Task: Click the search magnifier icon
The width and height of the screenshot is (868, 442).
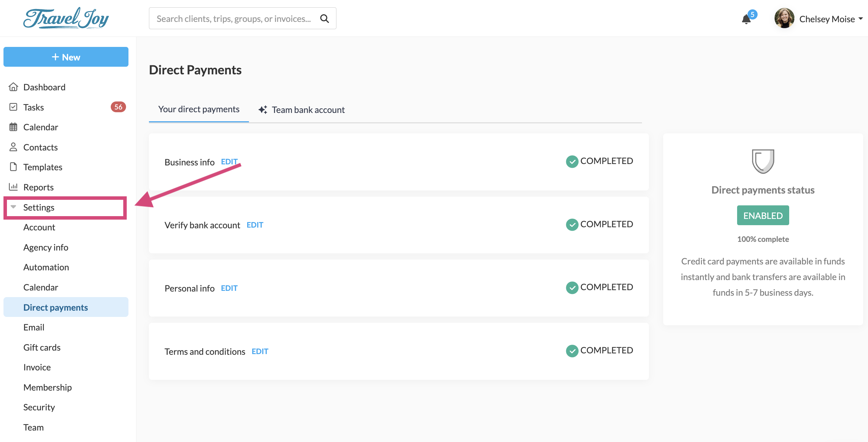Action: tap(324, 18)
